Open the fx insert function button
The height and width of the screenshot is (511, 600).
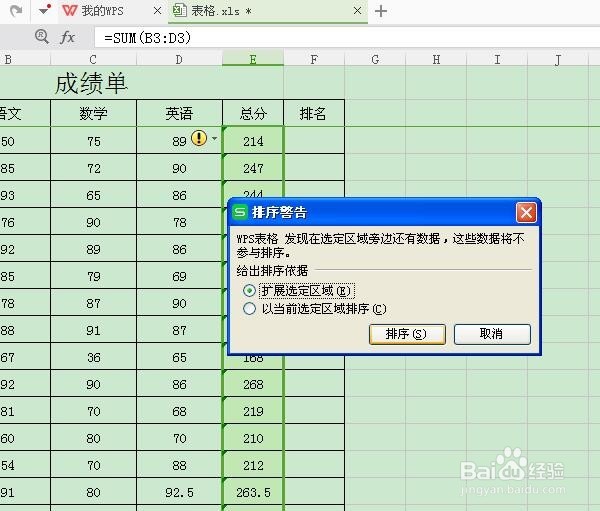(67, 37)
